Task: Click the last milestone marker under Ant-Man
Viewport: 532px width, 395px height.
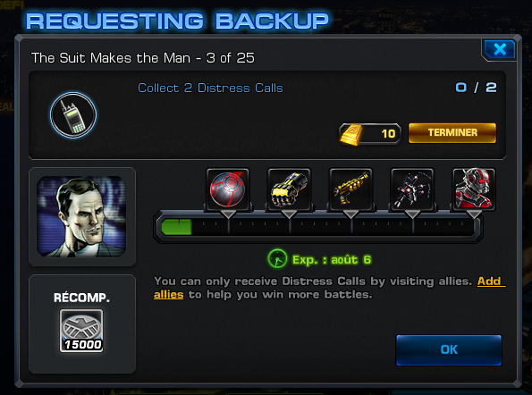Action: coord(474,214)
